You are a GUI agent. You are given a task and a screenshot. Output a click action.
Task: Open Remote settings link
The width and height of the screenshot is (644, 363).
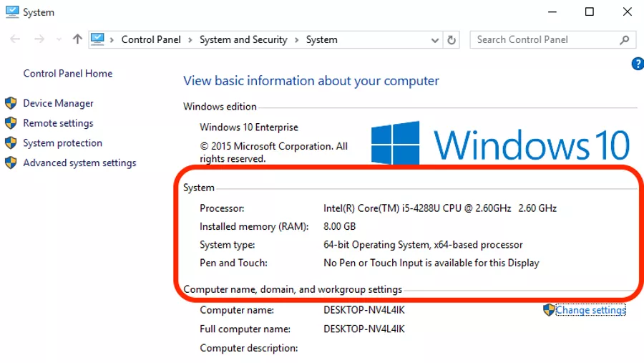pos(58,123)
